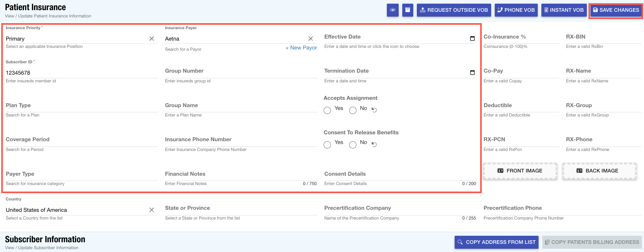Click the Group Number input field

click(x=241, y=71)
